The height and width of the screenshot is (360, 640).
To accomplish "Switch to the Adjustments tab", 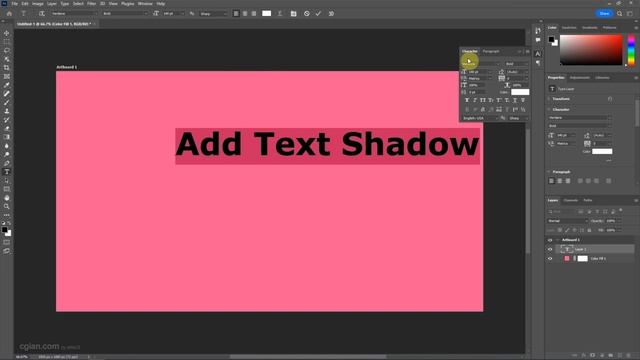I will [580, 78].
